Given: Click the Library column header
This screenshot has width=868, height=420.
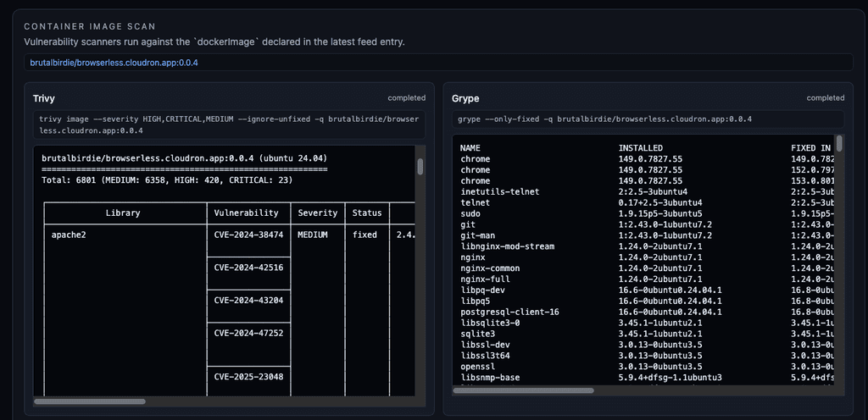Looking at the screenshot, I should (x=122, y=213).
